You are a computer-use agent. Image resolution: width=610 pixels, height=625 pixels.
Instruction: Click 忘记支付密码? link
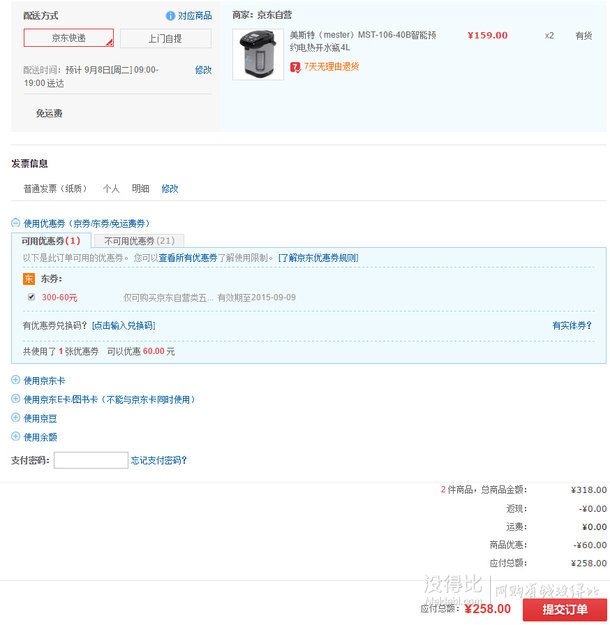click(159, 461)
